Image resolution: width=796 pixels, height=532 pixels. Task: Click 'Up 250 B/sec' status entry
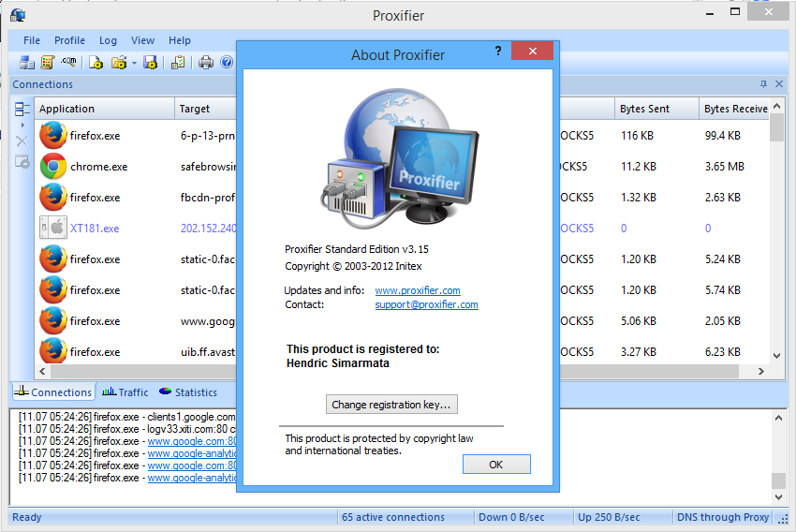coord(609,517)
